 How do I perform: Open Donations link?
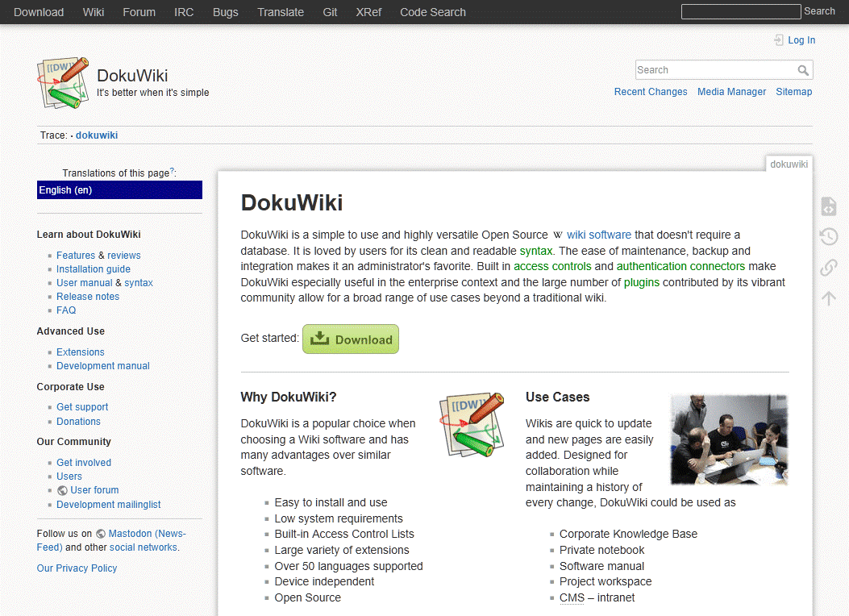point(78,422)
